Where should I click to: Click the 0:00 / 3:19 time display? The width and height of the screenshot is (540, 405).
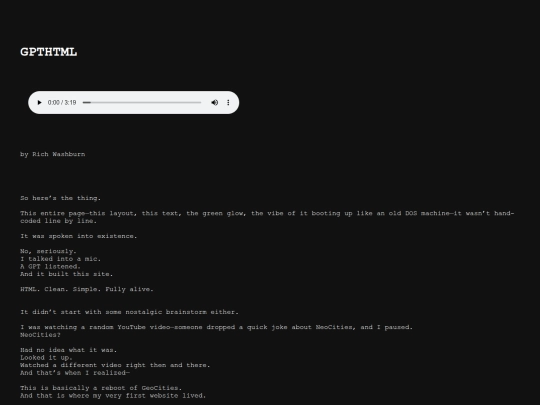click(x=62, y=103)
